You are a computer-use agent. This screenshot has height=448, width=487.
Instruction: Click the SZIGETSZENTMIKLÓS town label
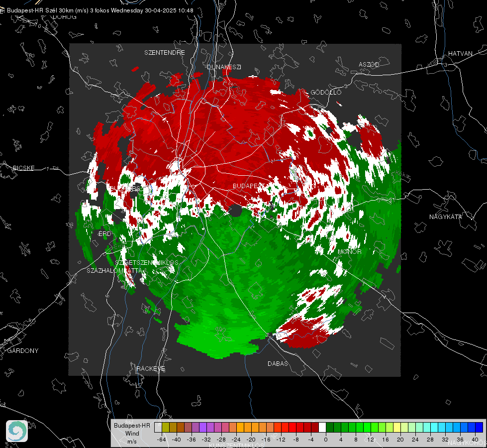pyautogui.click(x=147, y=262)
